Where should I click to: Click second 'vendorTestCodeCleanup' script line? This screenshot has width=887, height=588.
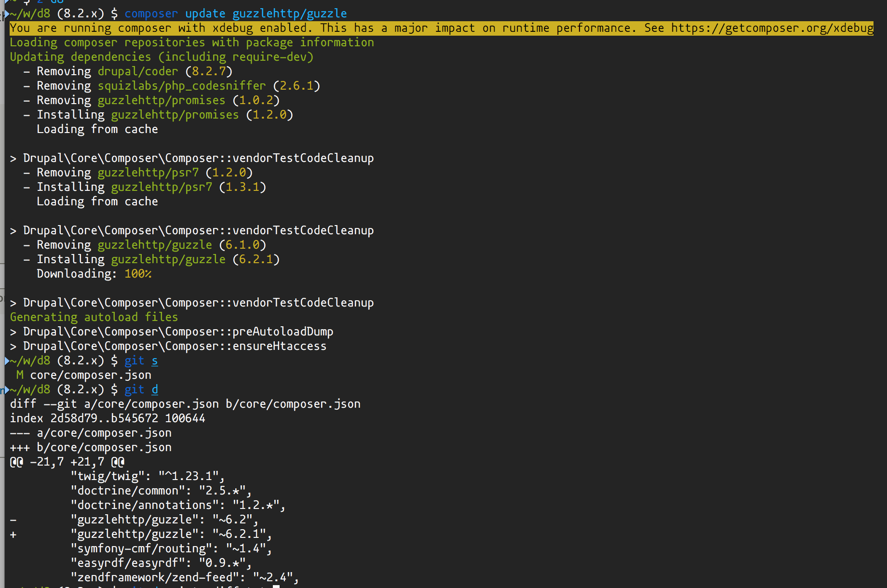[x=192, y=230]
